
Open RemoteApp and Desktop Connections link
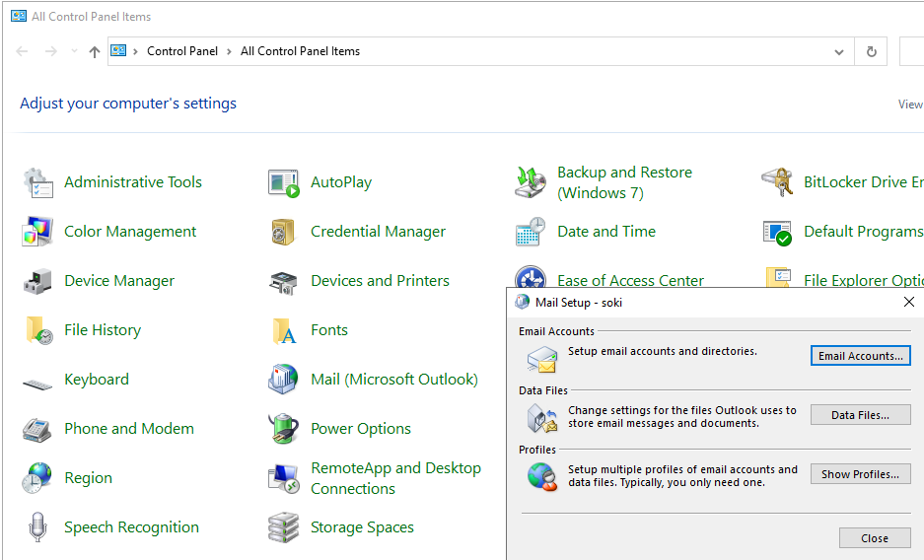pos(396,478)
